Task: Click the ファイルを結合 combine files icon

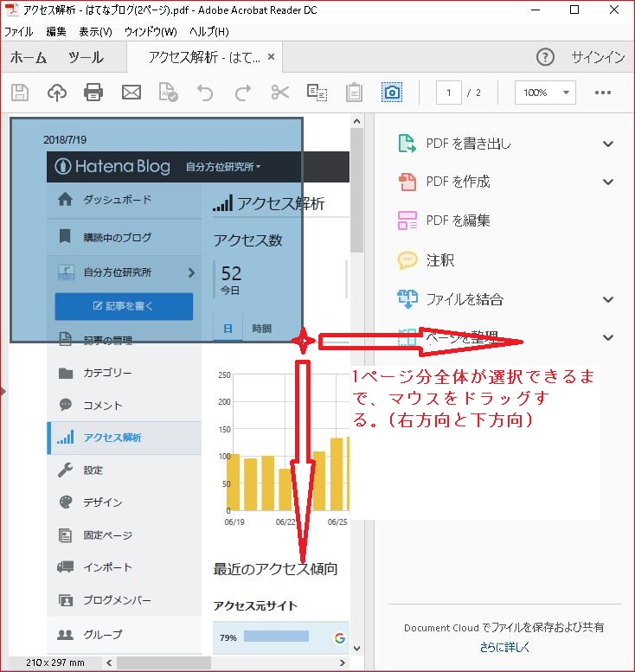Action: tap(407, 298)
